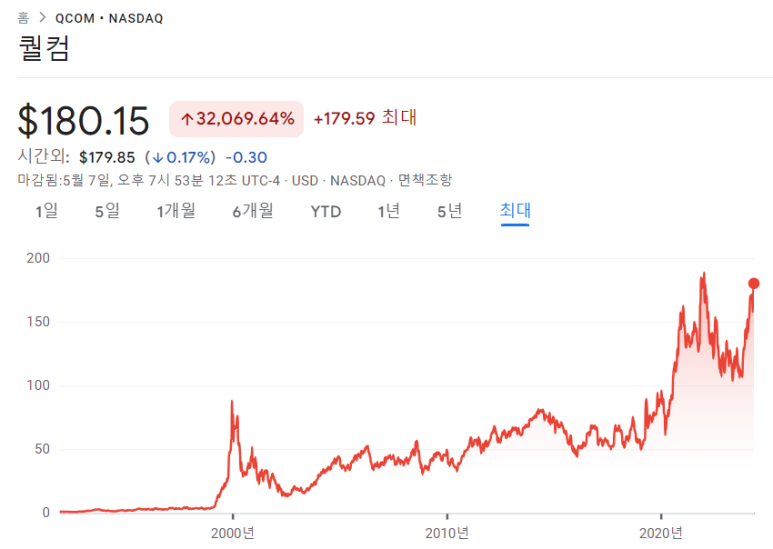Click the 100 y-axis label
This screenshot has height=549, width=773.
click(38, 385)
